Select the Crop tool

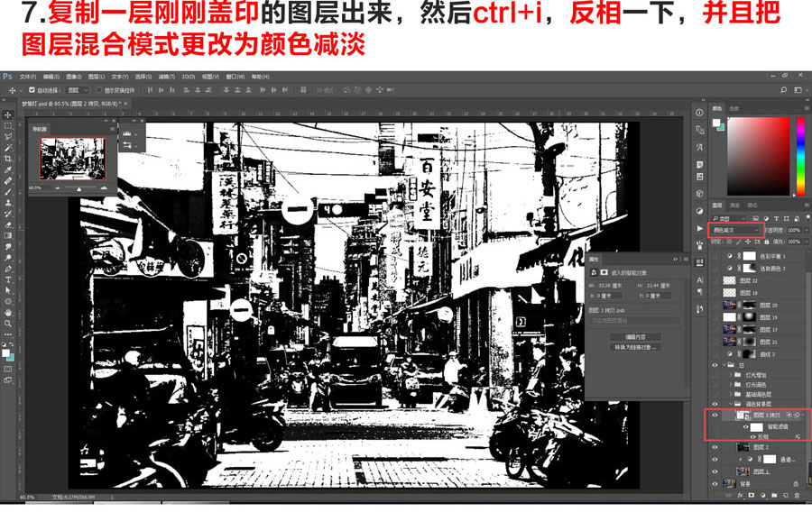[8, 159]
